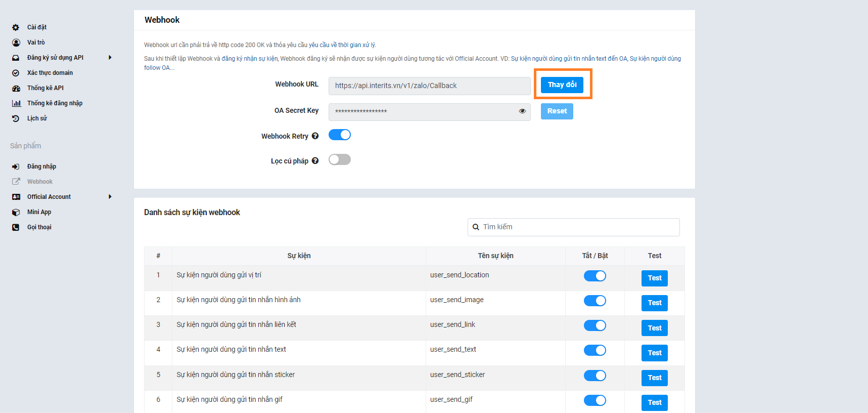Turn off the user_send_location event toggle
The image size is (868, 413).
595,276
